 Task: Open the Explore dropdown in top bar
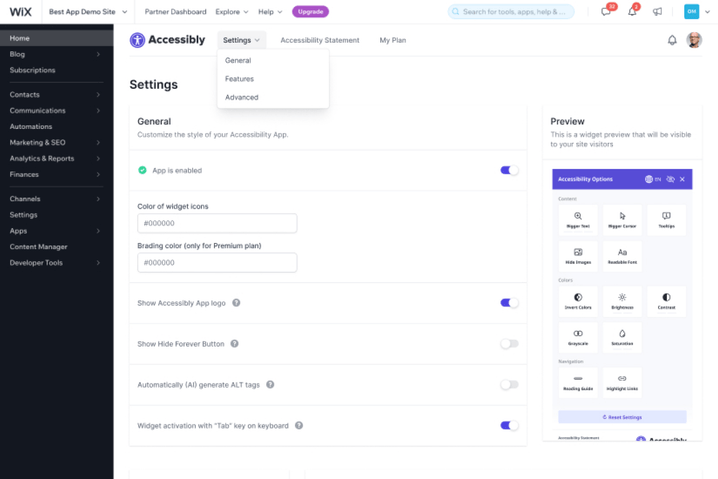point(233,12)
